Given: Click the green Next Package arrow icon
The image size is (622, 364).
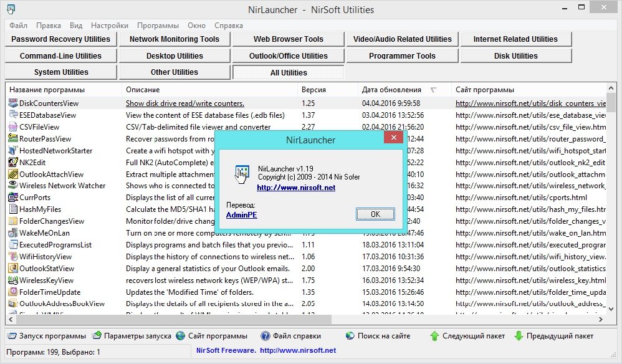Looking at the screenshot, I should pyautogui.click(x=434, y=336).
